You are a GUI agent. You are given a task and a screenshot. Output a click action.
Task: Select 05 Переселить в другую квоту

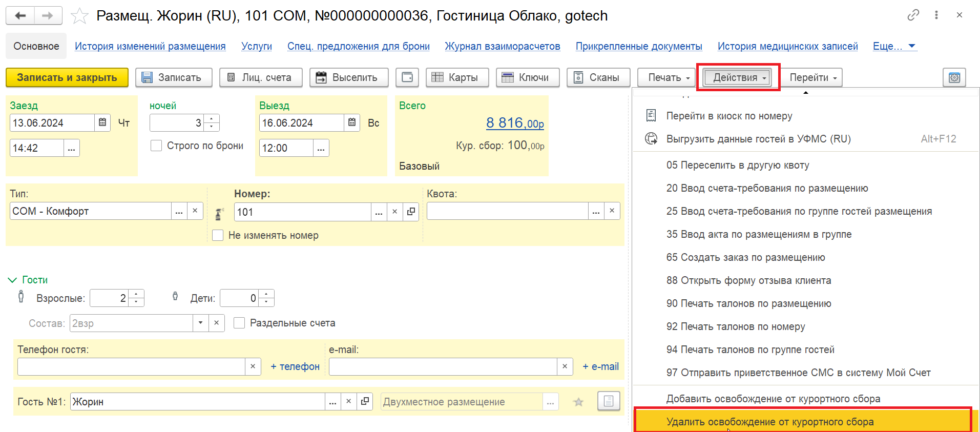pos(806,165)
